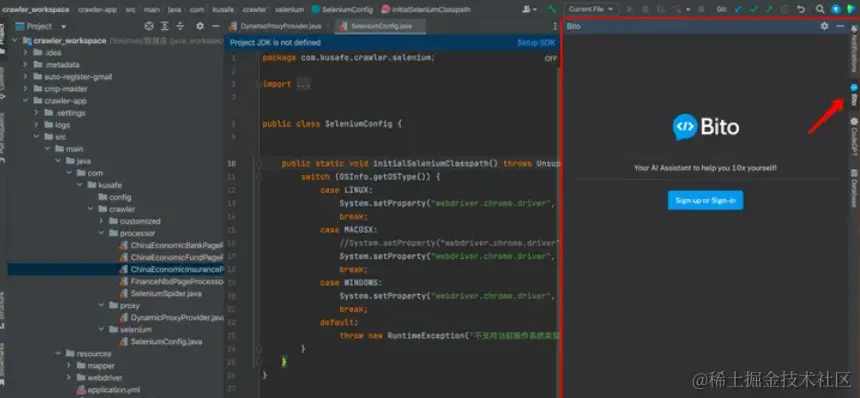The width and height of the screenshot is (860, 398).
Task: Open the Pull Requests tool window
Action: pos(3,138)
